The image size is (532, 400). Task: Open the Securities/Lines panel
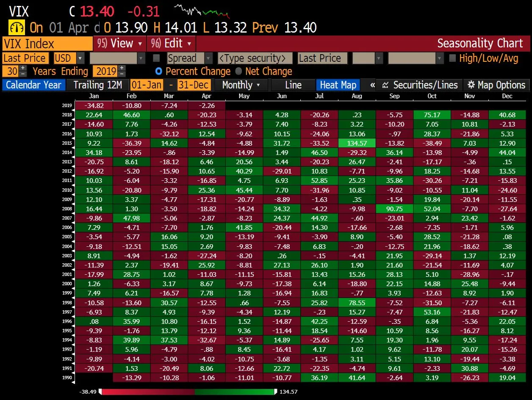[x=420, y=85]
